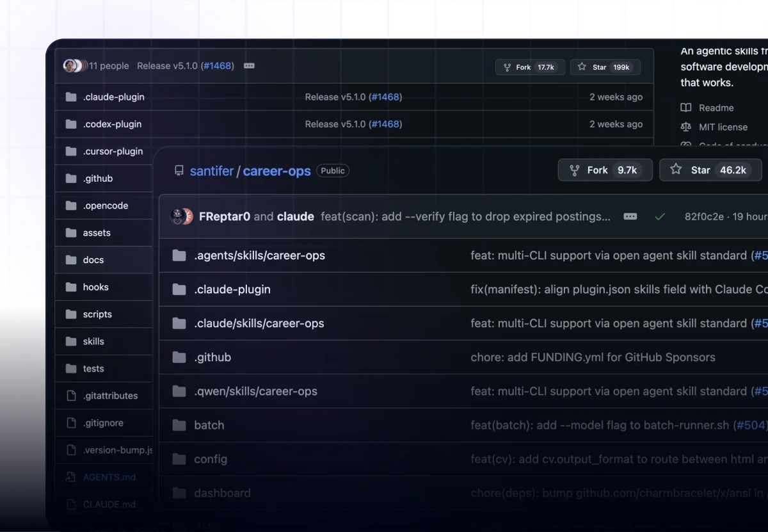Screen dimensions: 768x532
Task: Open .claude/skills/career-ops folder
Action: point(259,323)
